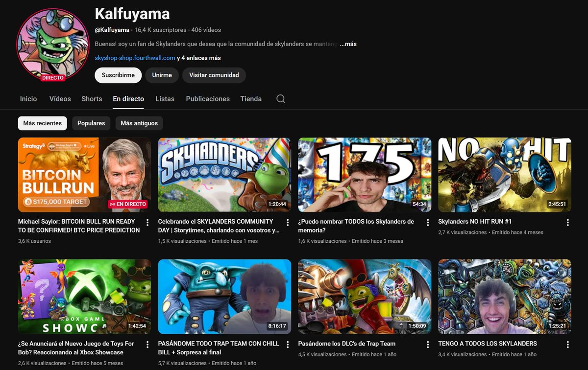Open options for ¿Puedo nombrar TODOS los Skylanders video
Viewport: 588px width, 370px height.
[x=428, y=223]
